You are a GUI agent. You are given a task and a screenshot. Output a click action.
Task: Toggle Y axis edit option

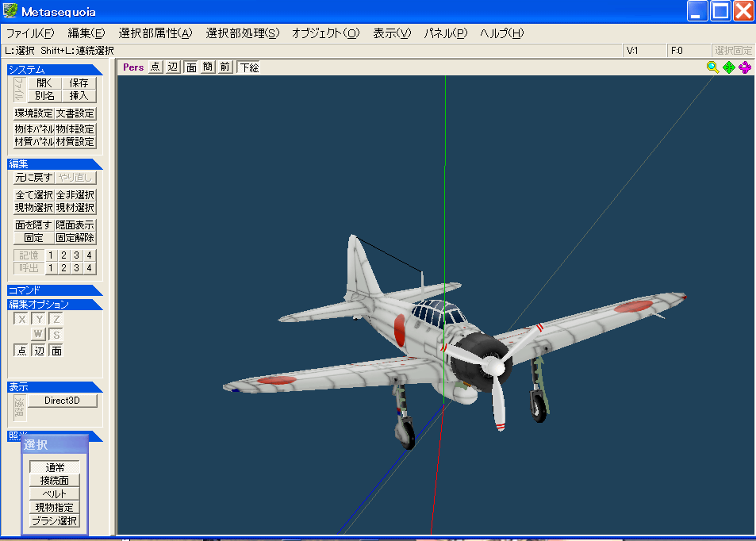(39, 319)
